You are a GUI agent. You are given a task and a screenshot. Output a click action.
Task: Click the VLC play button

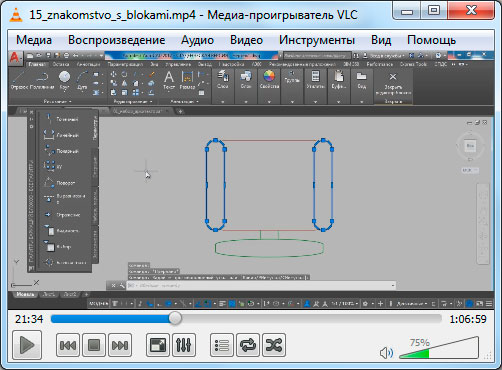(27, 345)
